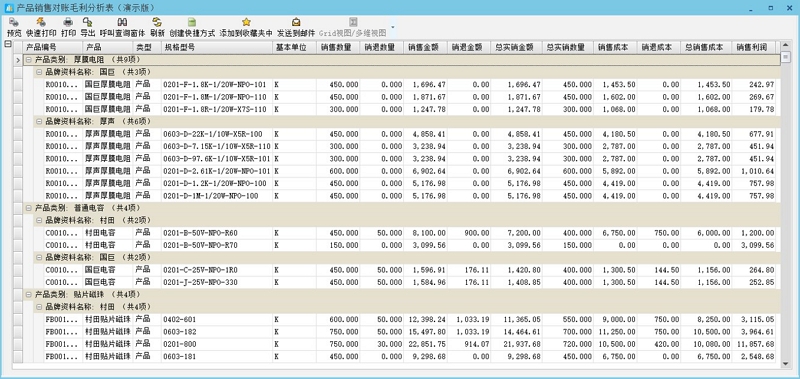
Task: Click the 销售成本 column header
Action: click(615, 47)
